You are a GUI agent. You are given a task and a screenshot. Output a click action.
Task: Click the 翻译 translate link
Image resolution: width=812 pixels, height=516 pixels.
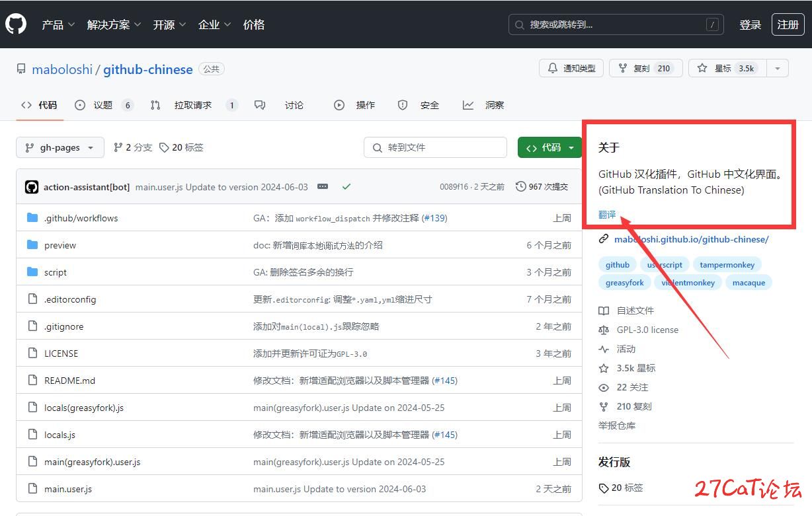pyautogui.click(x=607, y=215)
